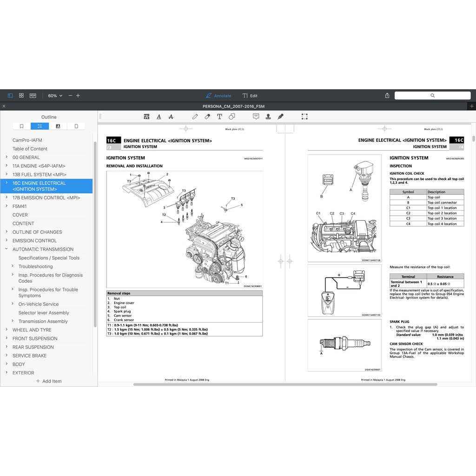
Task: Open the stamp tool
Action: [268, 117]
